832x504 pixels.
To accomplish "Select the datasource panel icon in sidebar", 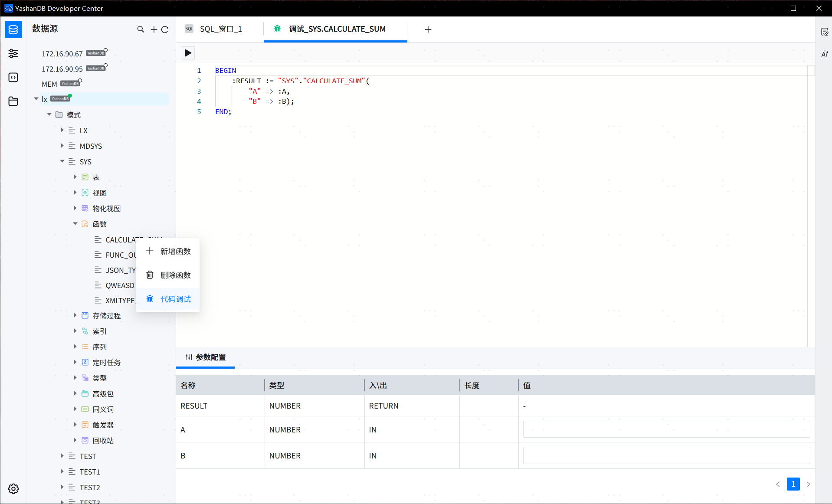I will 13,29.
